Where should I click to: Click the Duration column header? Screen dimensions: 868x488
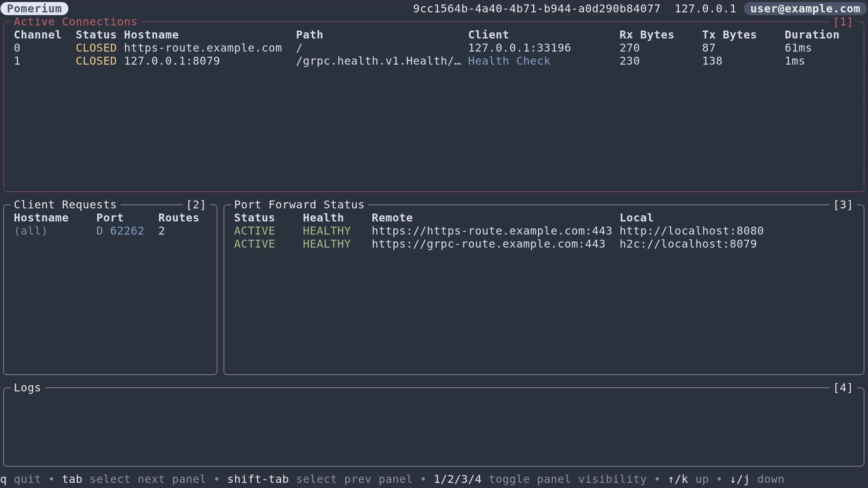coord(812,35)
